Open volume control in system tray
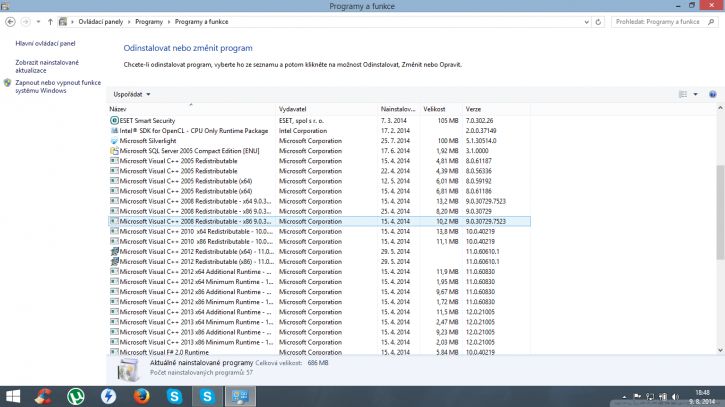This screenshot has width=725, height=407. [x=675, y=397]
